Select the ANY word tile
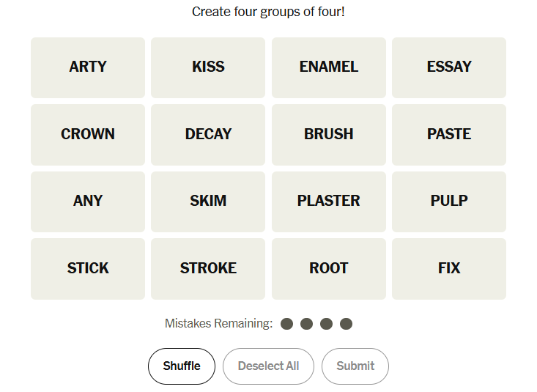537x392 pixels. [88, 201]
